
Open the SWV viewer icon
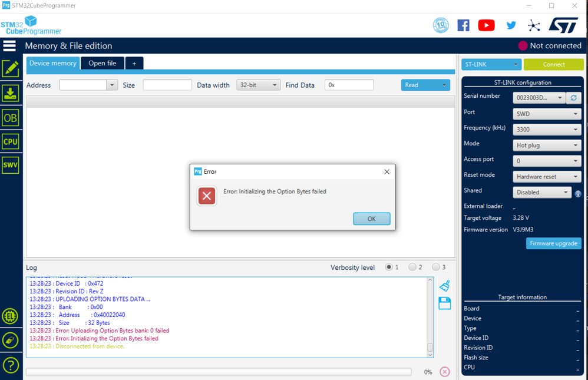point(11,165)
